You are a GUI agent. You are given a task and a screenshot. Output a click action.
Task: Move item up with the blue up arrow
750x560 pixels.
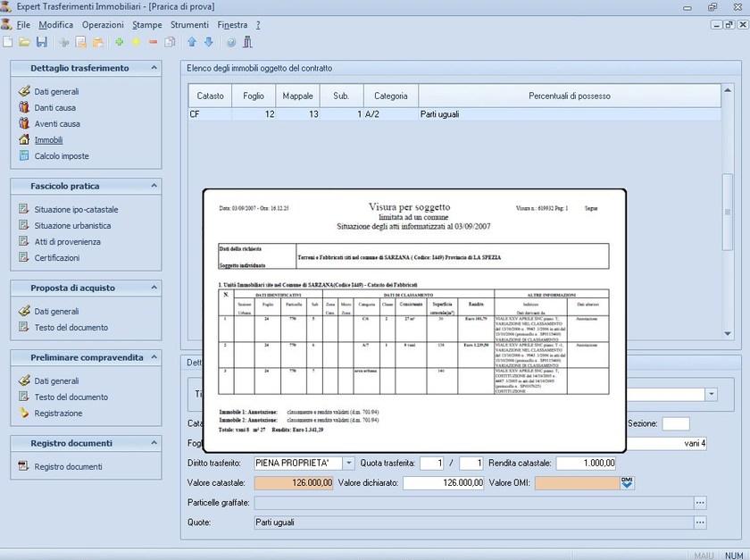coord(192,42)
